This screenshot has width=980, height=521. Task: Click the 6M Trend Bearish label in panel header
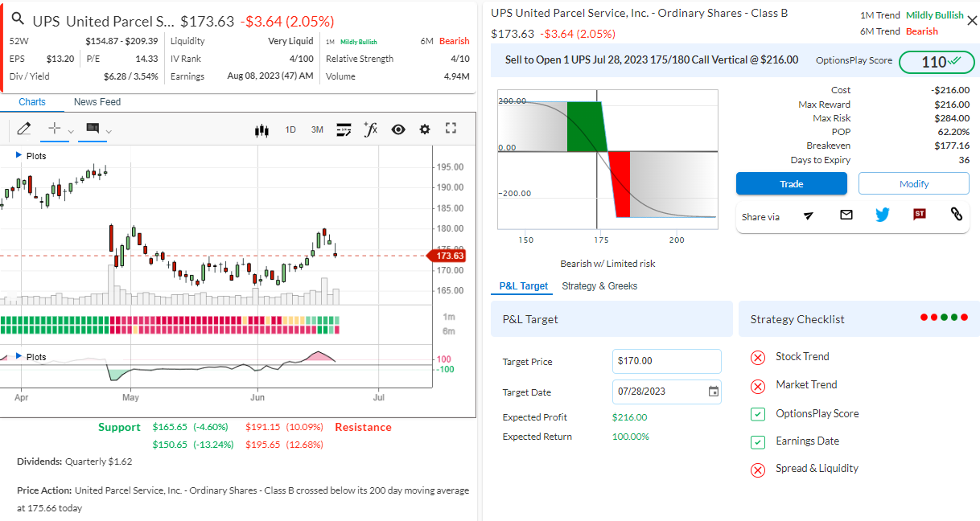click(922, 31)
